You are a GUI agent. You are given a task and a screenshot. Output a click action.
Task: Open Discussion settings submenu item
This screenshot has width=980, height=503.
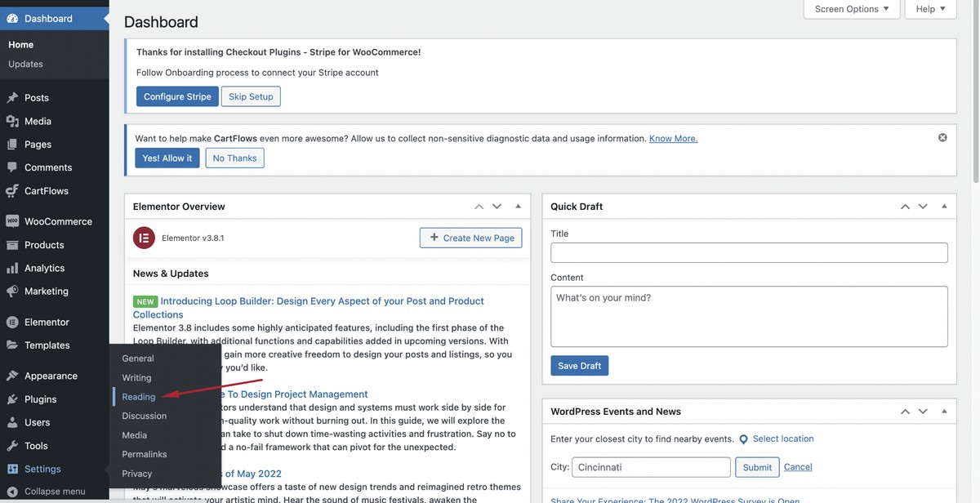(145, 416)
